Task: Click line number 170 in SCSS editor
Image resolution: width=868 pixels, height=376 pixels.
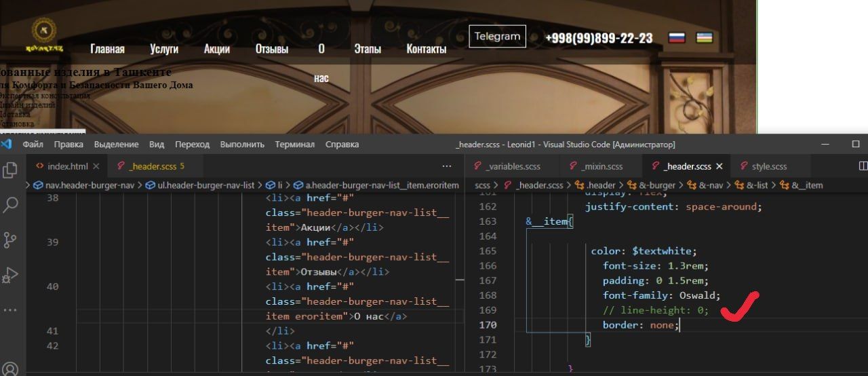Action: tap(488, 325)
